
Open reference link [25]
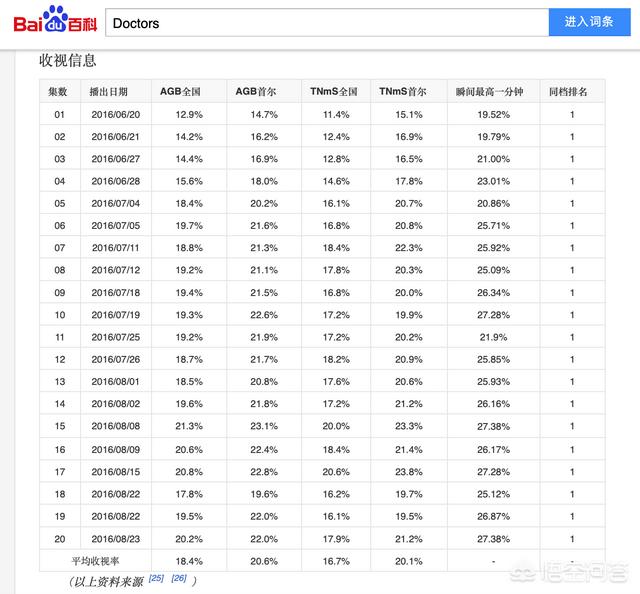click(x=156, y=578)
